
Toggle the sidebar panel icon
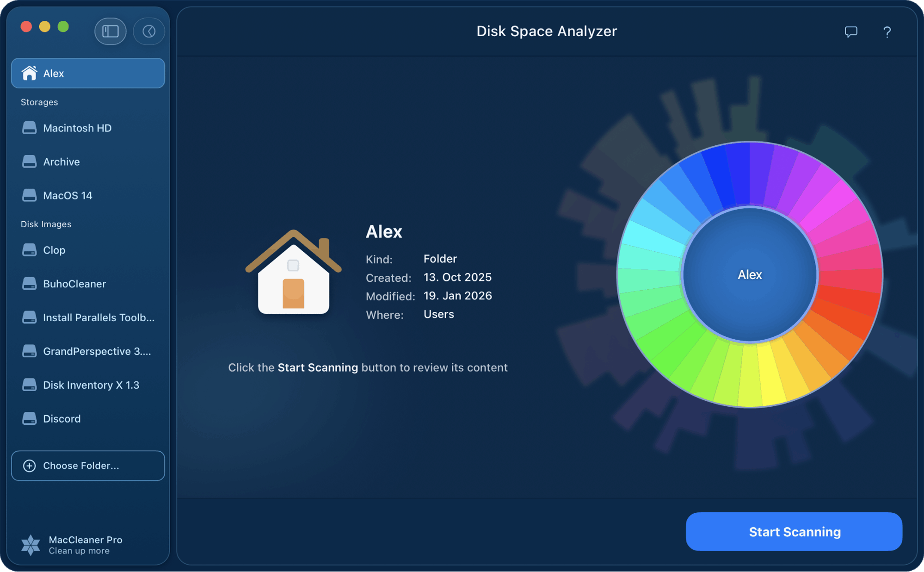(111, 31)
